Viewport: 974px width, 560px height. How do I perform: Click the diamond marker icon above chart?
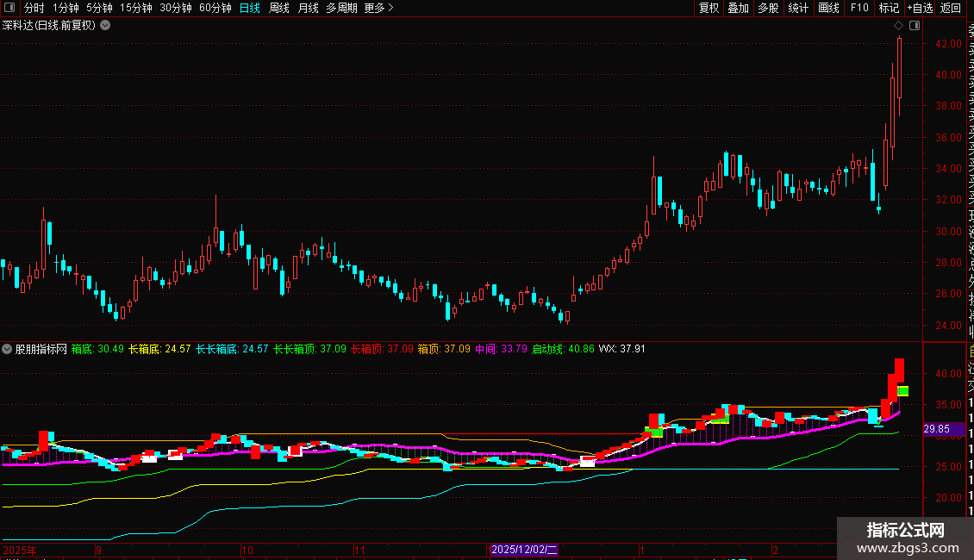coord(899,26)
